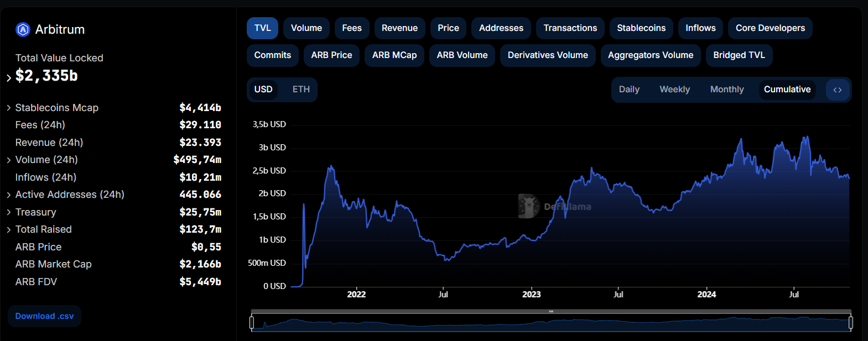Show Derivatives Volume chart
Image resolution: width=868 pixels, height=341 pixels.
[x=548, y=55]
